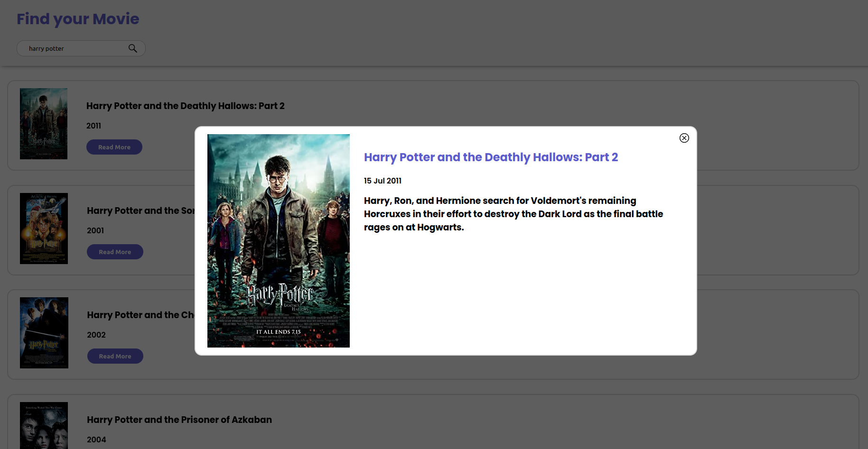Click the Find your Movie heading

point(78,19)
